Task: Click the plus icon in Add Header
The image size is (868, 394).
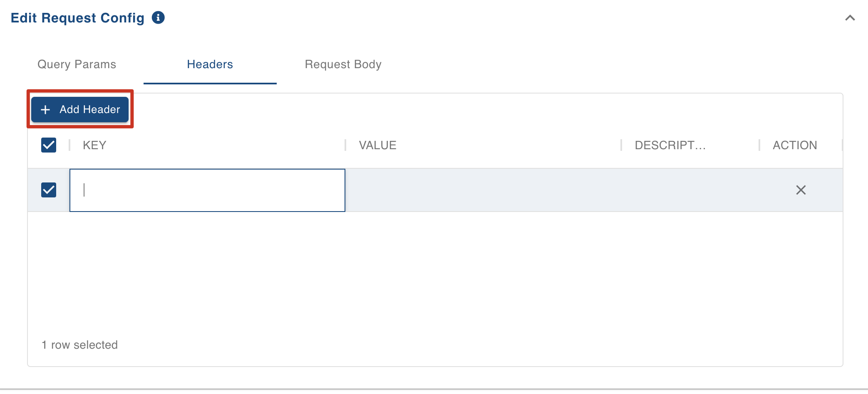Action: tap(45, 110)
